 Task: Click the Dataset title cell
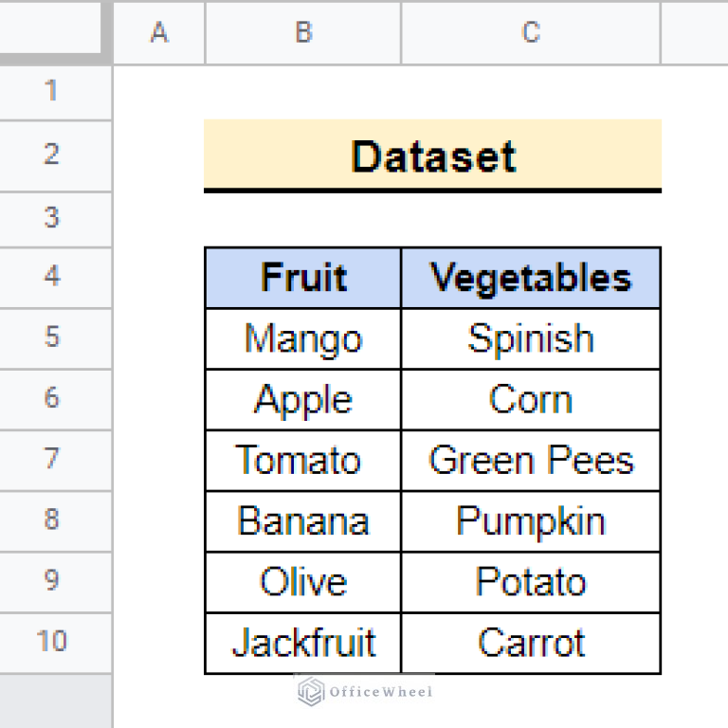[432, 155]
